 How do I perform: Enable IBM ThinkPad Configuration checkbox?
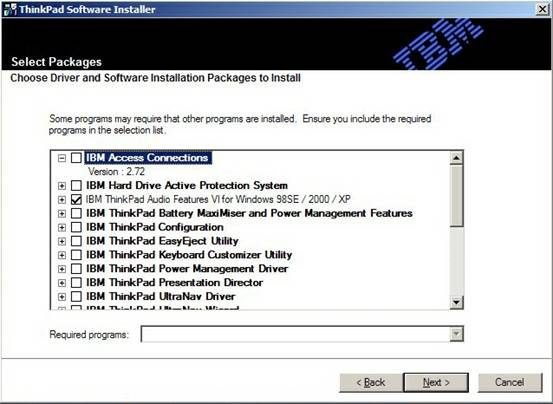tap(76, 227)
